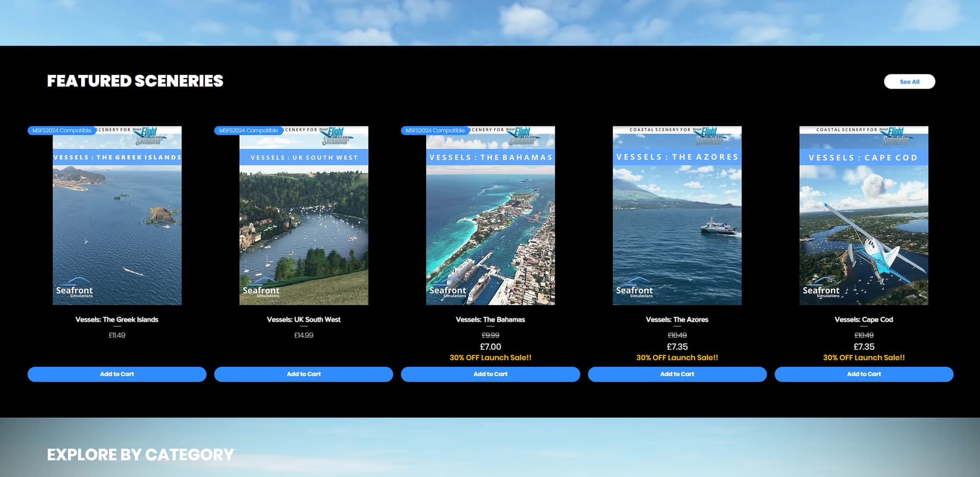
Task: Click the struck-through £10.49 Cape Cod price
Action: click(x=864, y=335)
